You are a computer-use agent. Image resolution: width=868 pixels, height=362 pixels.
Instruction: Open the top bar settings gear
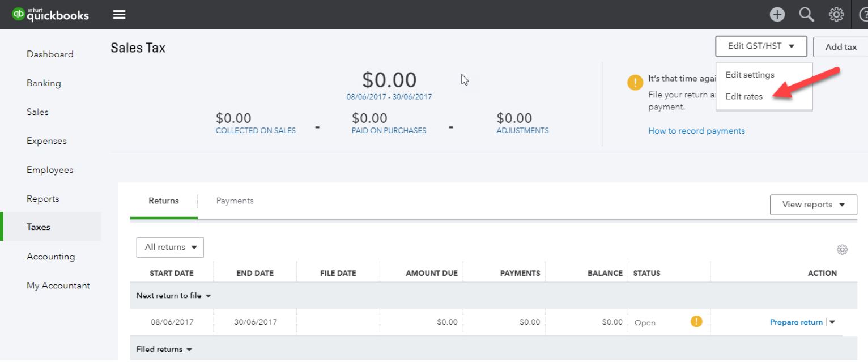[x=836, y=15]
